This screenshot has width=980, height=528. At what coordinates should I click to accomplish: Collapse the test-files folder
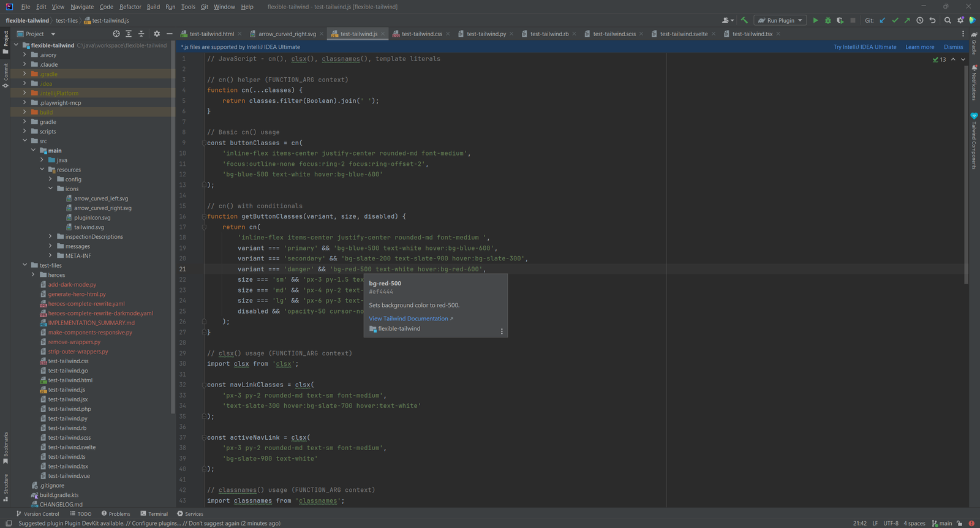click(x=24, y=265)
